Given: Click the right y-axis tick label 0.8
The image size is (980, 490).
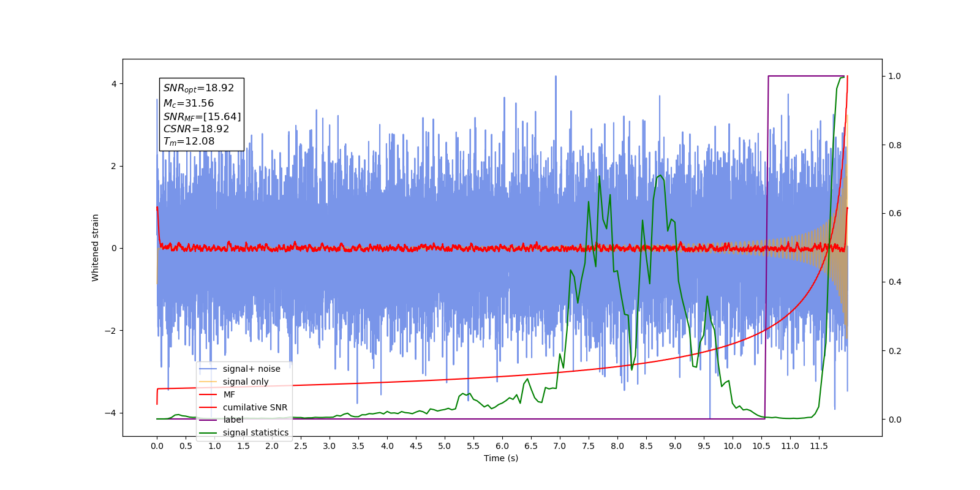Looking at the screenshot, I should (x=895, y=145).
